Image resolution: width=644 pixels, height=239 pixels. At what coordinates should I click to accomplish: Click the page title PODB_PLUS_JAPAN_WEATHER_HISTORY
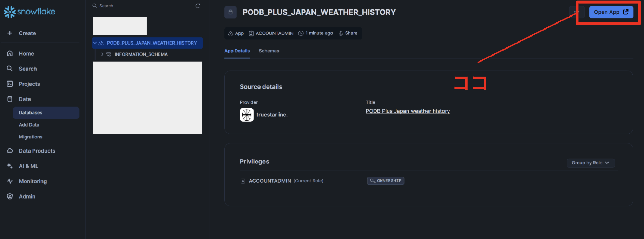point(319,12)
